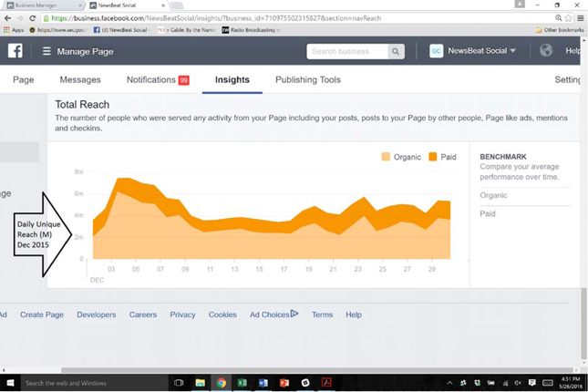Open Chrome from the Windows taskbar
Image resolution: width=588 pixels, height=392 pixels.
coord(221,383)
